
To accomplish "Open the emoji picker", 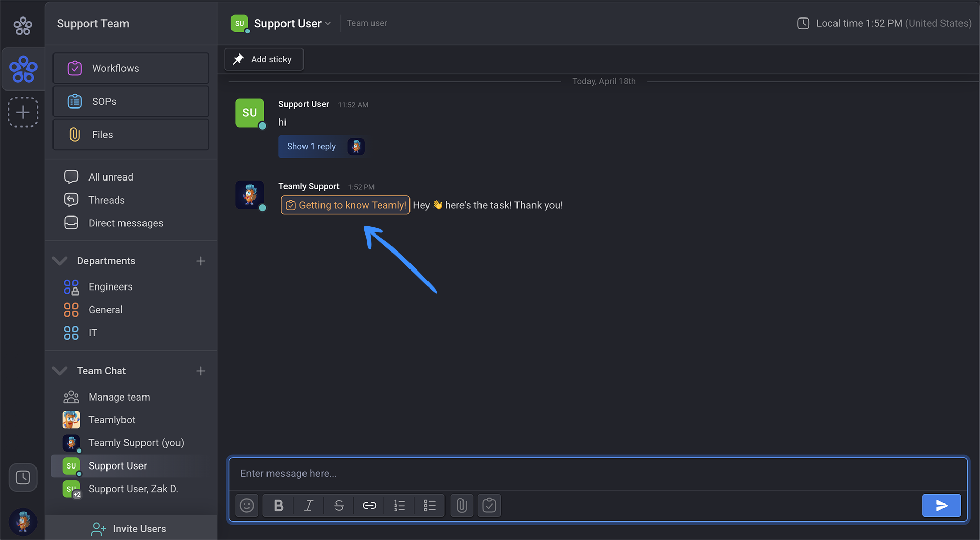I will pyautogui.click(x=247, y=506).
